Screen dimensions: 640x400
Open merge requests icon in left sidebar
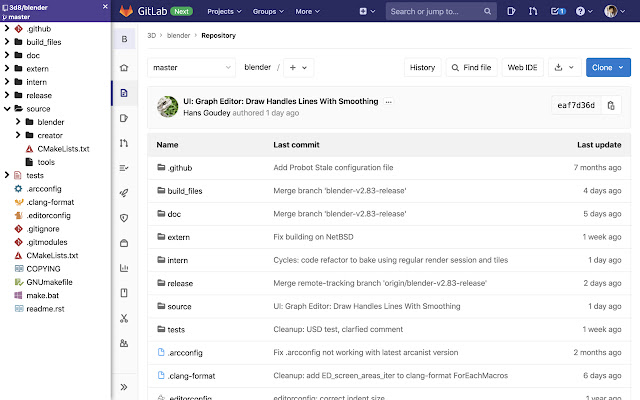pyautogui.click(x=124, y=143)
